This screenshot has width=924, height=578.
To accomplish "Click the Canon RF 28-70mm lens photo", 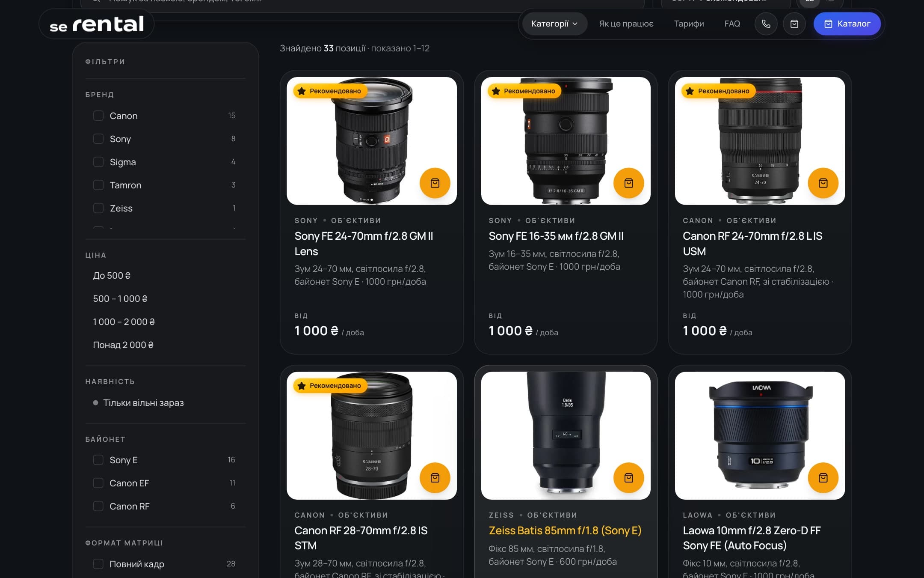I will pyautogui.click(x=372, y=435).
